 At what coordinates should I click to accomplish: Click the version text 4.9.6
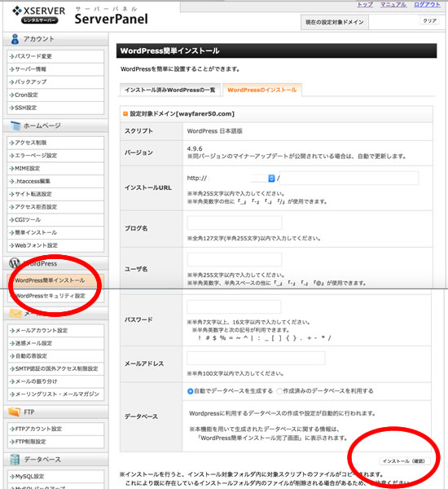195,149
